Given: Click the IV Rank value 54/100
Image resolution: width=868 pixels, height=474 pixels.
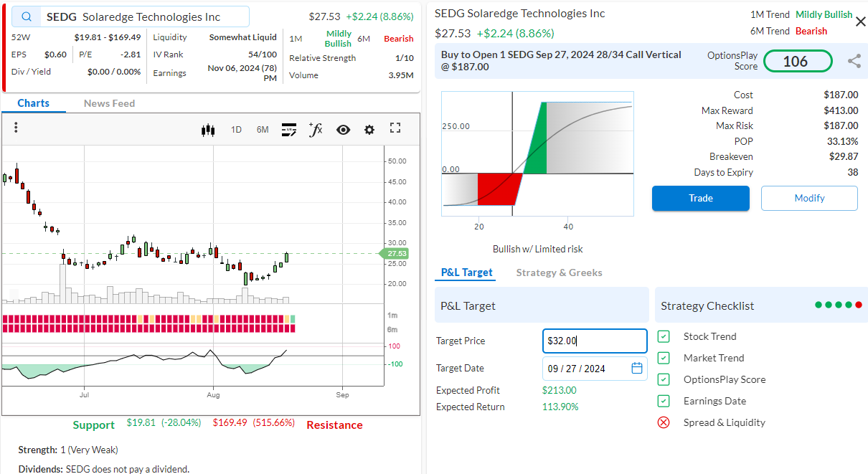Looking at the screenshot, I should [x=263, y=54].
